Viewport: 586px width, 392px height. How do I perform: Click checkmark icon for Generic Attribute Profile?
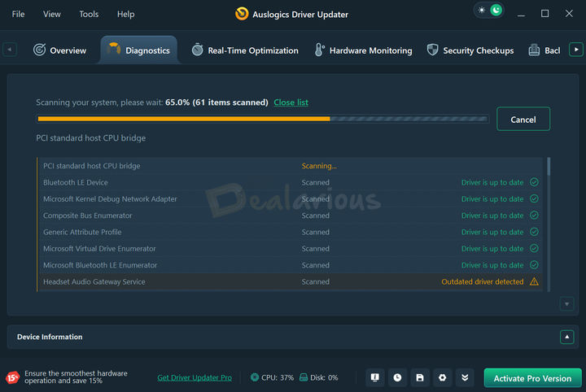[x=534, y=232]
